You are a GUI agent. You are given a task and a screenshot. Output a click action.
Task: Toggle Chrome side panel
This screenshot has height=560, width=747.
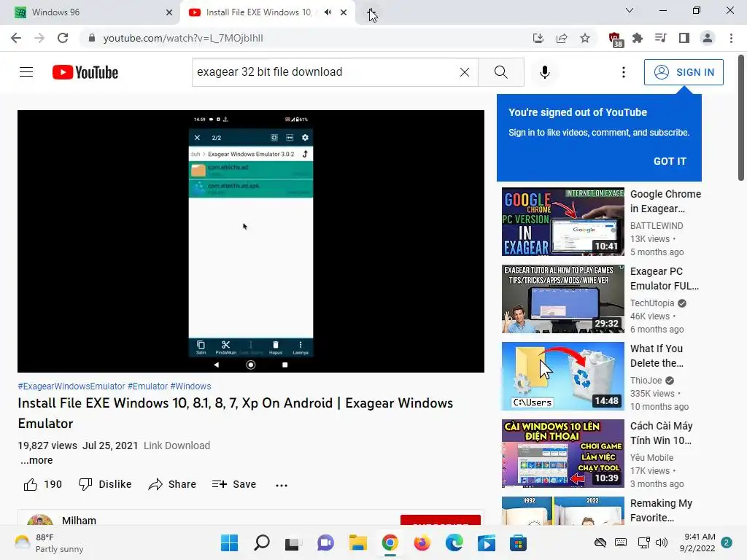(684, 38)
